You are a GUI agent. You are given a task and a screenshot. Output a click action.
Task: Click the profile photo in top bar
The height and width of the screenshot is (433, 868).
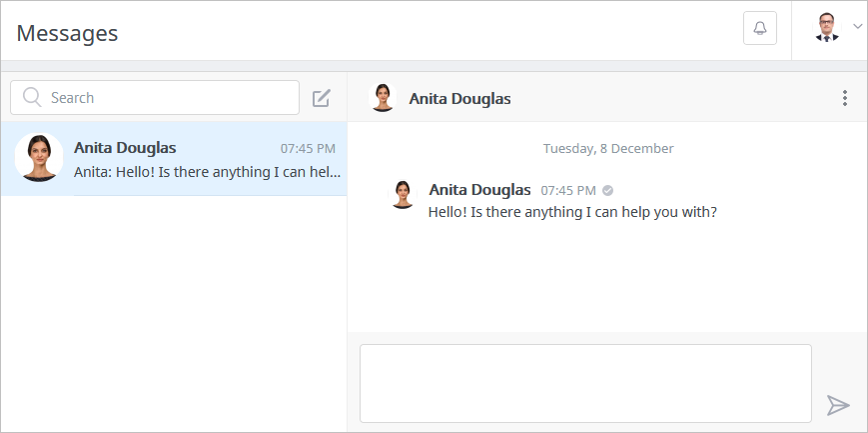[826, 27]
